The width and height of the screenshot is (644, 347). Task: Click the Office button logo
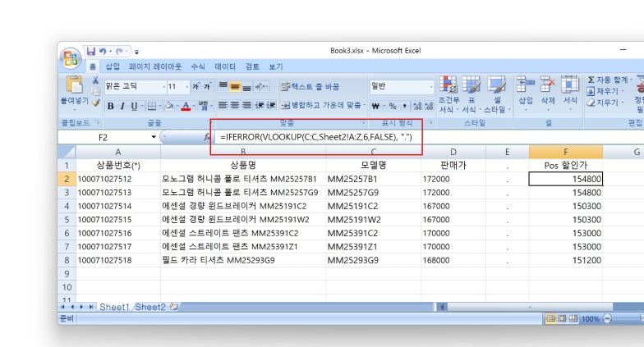[71, 57]
